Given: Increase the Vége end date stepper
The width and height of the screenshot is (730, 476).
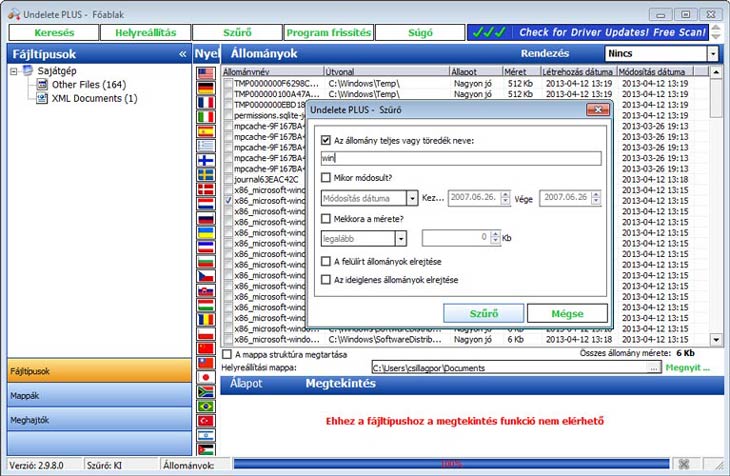Looking at the screenshot, I should click(596, 195).
